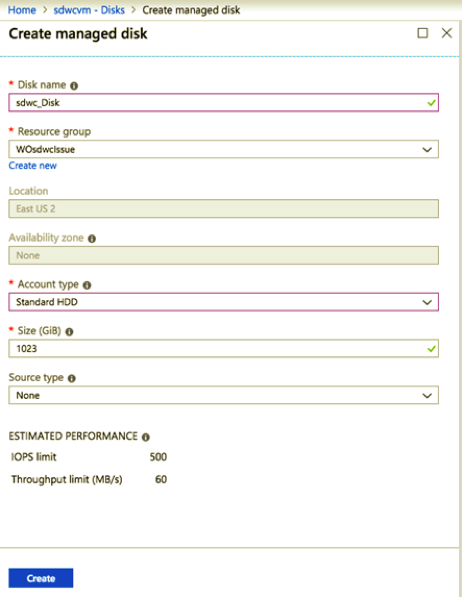Close the Create managed disk blade
Screen dimensions: 462x597
tap(447, 33)
